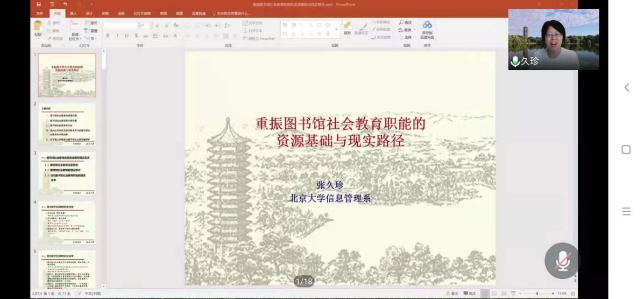Click the Undo arrow icon

(65, 4)
